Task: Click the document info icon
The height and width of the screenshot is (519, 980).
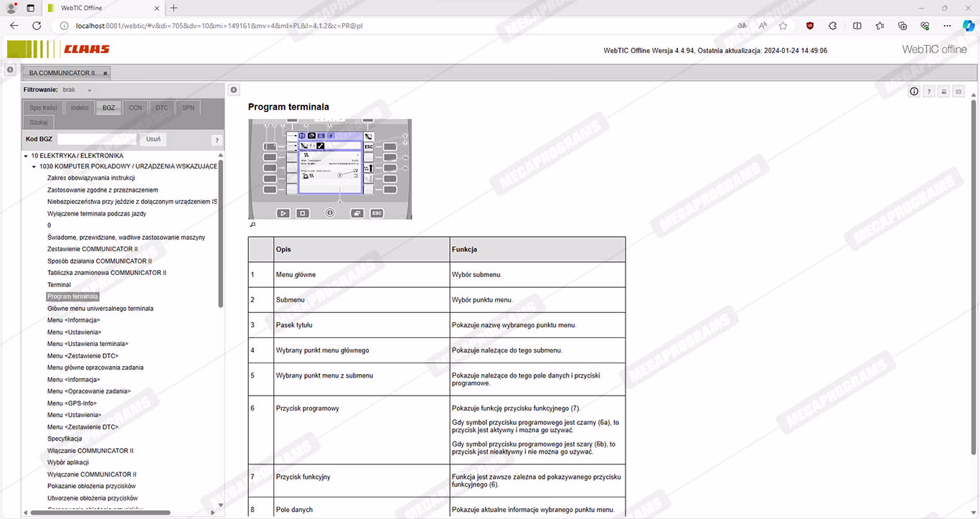Action: 914,91
